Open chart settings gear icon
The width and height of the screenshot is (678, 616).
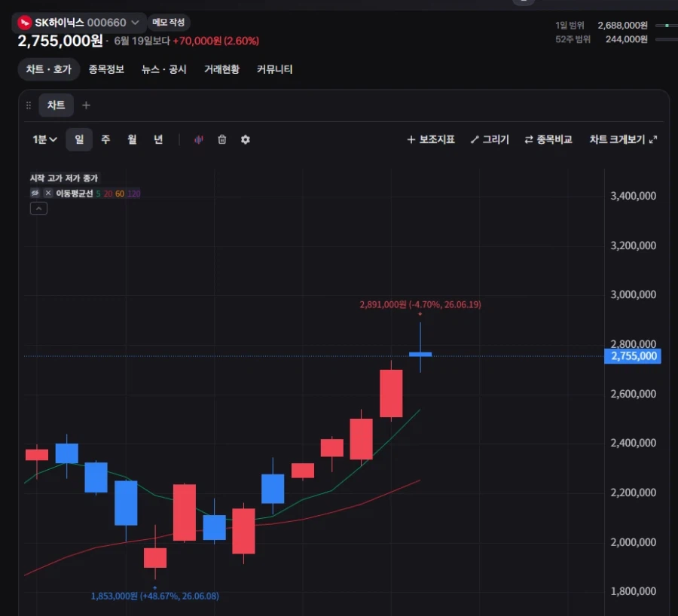click(245, 139)
